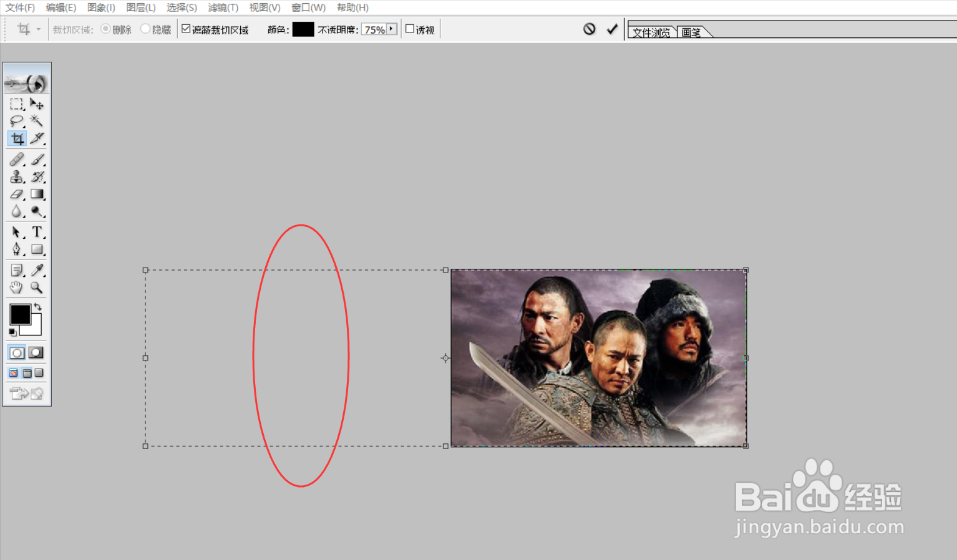Viewport: 957px width, 560px height.
Task: Select the Clone Stamp tool
Action: coord(17,177)
